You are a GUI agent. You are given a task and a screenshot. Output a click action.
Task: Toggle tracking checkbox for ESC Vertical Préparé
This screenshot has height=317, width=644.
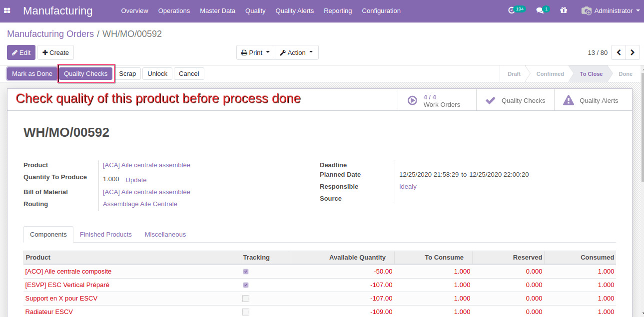coord(246,285)
